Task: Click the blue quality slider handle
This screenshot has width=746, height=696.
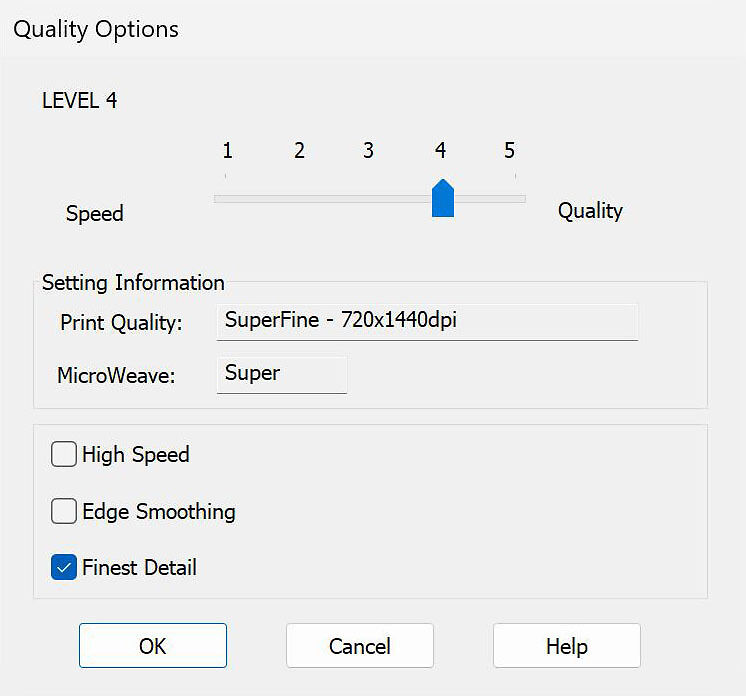Action: pos(442,198)
